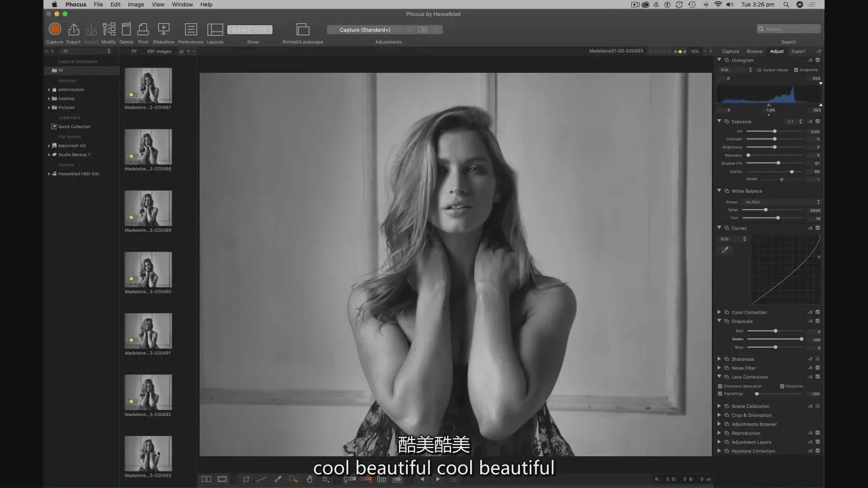Click the curve picker eyedropper in Curves

coord(725,250)
